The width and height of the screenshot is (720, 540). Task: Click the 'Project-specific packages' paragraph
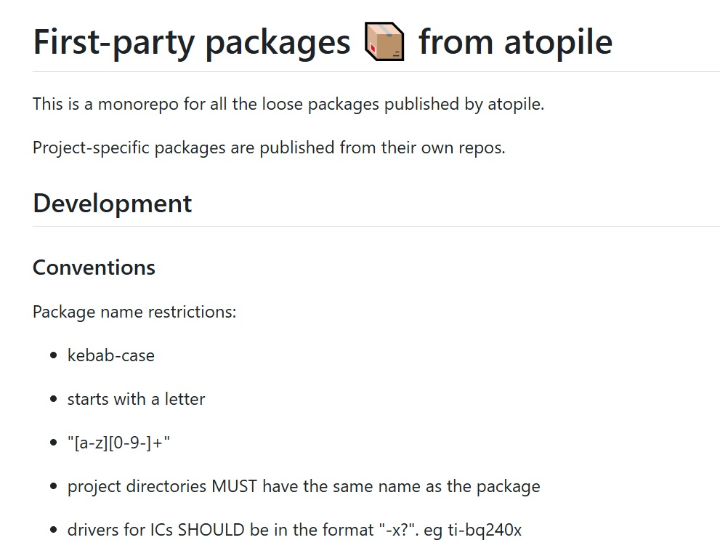pyautogui.click(x=269, y=147)
